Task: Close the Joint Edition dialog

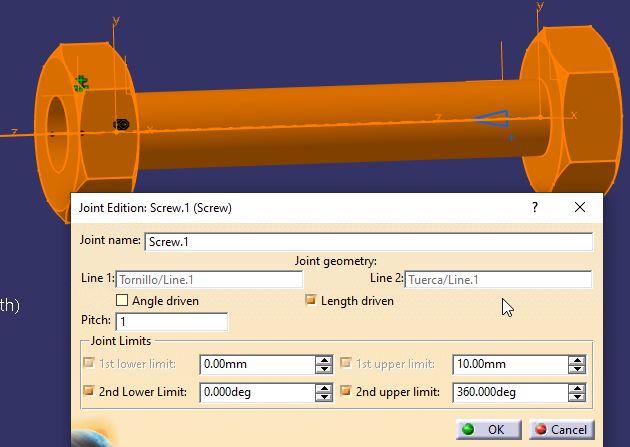Action: 580,207
